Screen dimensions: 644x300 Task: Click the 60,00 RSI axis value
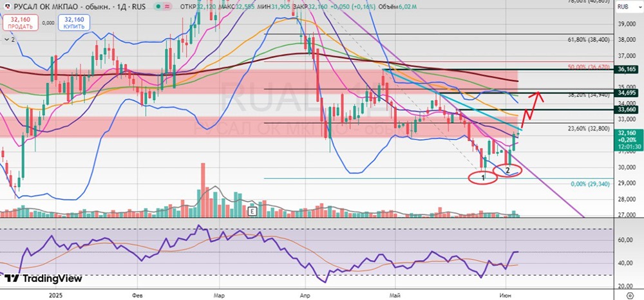627,241
